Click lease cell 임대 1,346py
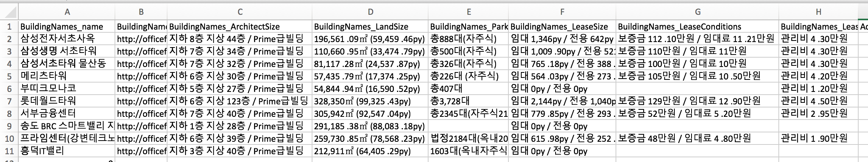This screenshot has width=868, height=162. pos(562,39)
